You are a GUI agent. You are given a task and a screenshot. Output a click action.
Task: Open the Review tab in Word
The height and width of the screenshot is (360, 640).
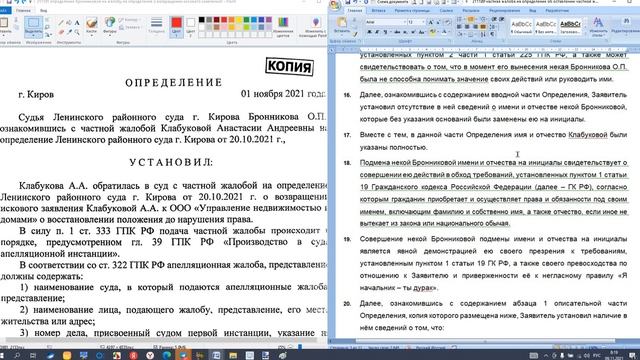click(x=504, y=11)
